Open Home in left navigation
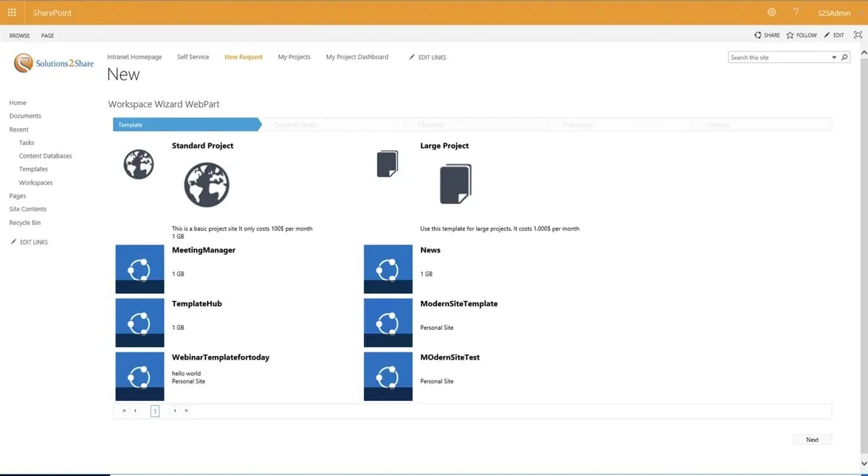The image size is (868, 476). (17, 103)
